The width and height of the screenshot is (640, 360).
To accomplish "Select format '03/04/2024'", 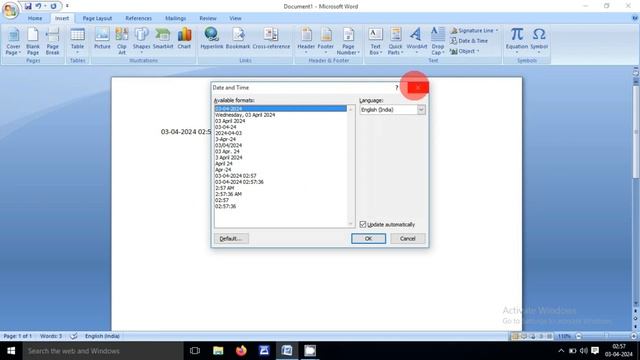I will [281, 145].
